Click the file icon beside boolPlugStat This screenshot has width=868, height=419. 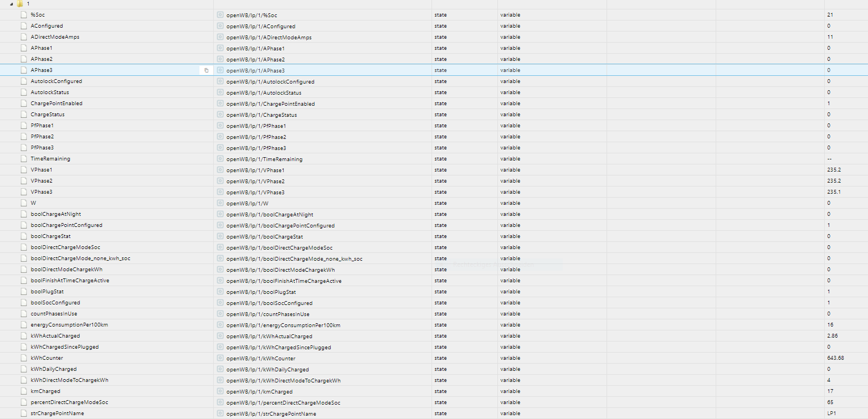coord(24,292)
